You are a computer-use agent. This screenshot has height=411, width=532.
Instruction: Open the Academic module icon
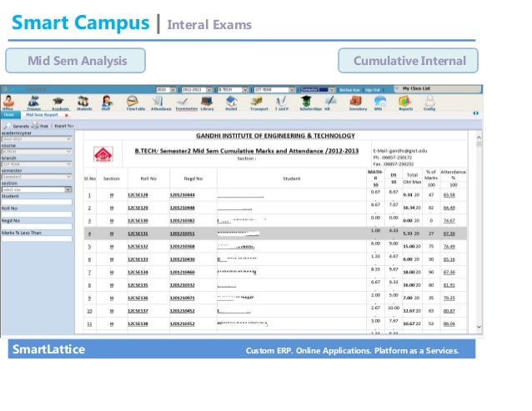coord(60,103)
